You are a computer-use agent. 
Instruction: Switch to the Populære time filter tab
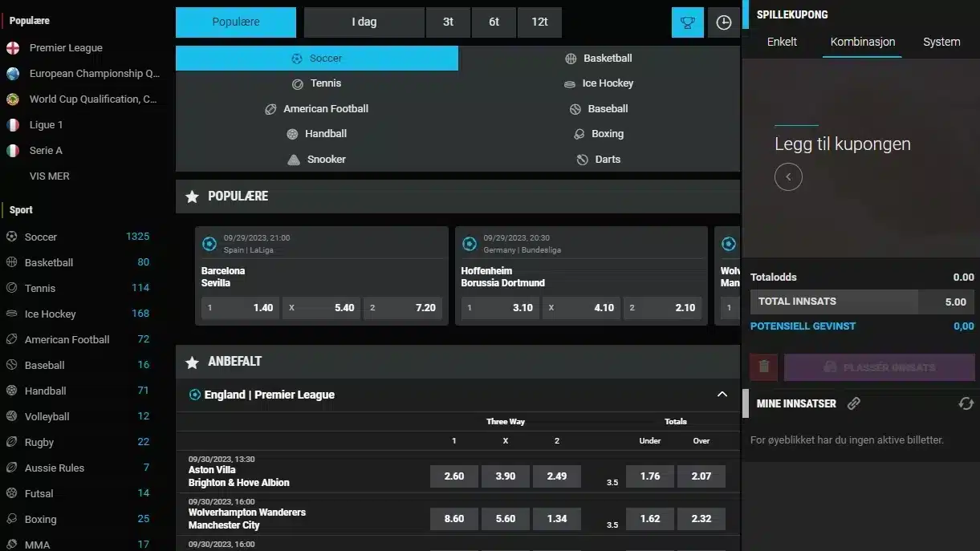coord(236,22)
